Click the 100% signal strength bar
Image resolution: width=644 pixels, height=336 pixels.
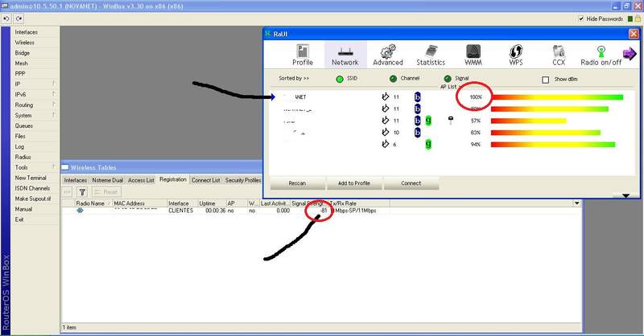tap(557, 97)
